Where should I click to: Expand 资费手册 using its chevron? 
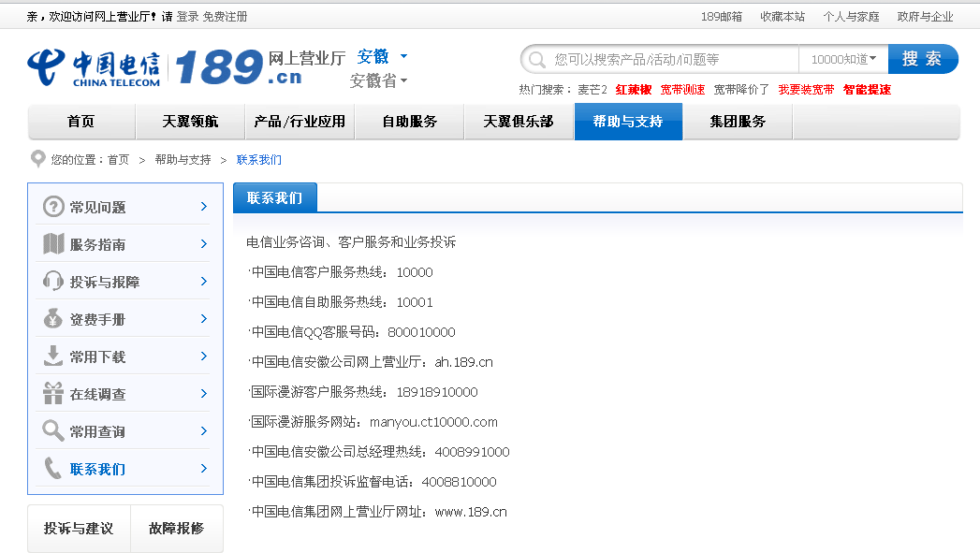204,319
